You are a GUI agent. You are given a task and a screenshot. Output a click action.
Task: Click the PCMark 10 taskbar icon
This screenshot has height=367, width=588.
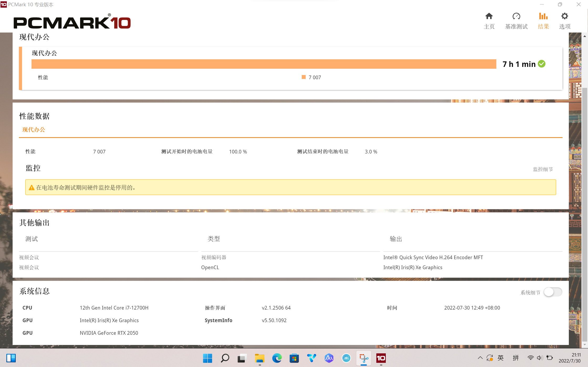(x=381, y=358)
